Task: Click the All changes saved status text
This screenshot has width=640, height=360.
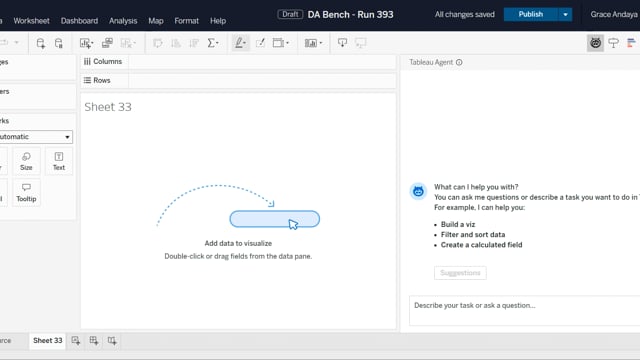Action: tap(464, 14)
